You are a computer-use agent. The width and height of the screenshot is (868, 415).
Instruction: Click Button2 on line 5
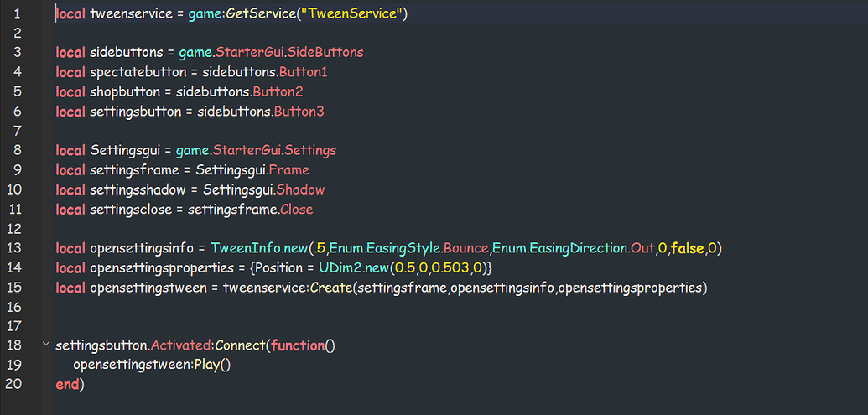[278, 91]
